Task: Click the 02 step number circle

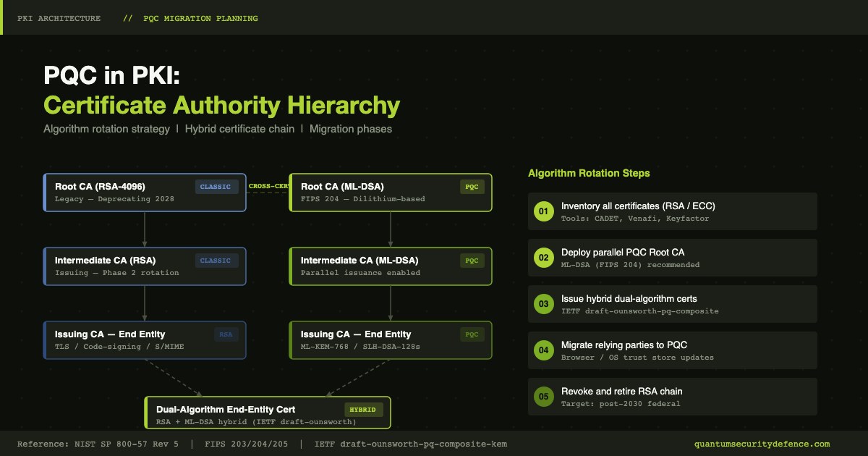Action: pos(543,258)
